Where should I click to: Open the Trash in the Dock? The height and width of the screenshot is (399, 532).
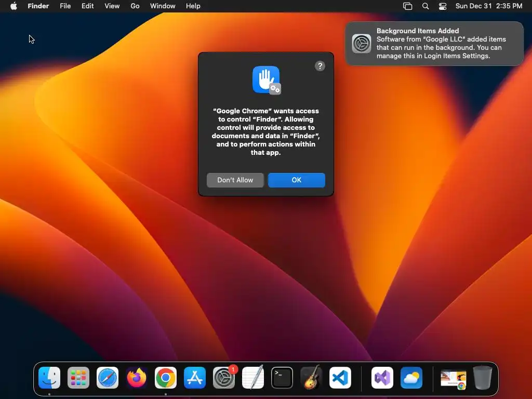(x=483, y=378)
